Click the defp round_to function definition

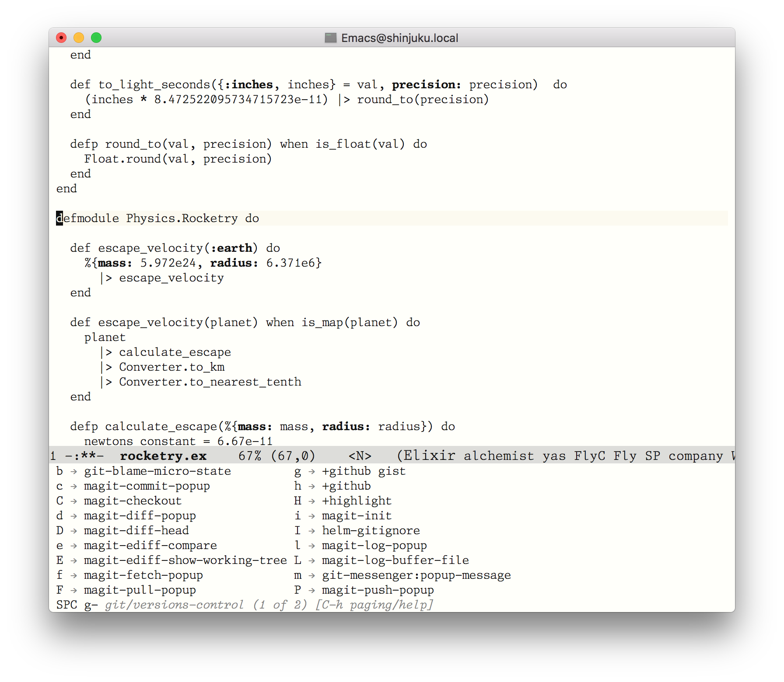click(x=248, y=144)
